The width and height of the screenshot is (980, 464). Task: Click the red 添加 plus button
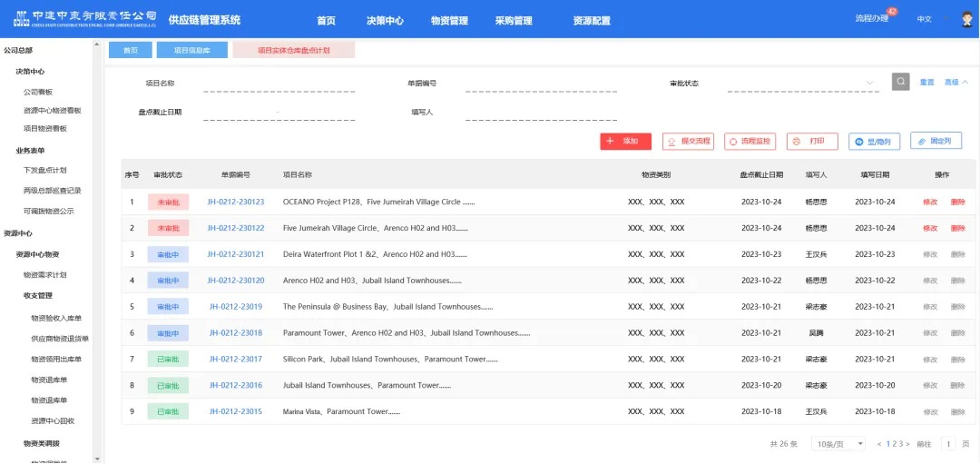point(625,142)
